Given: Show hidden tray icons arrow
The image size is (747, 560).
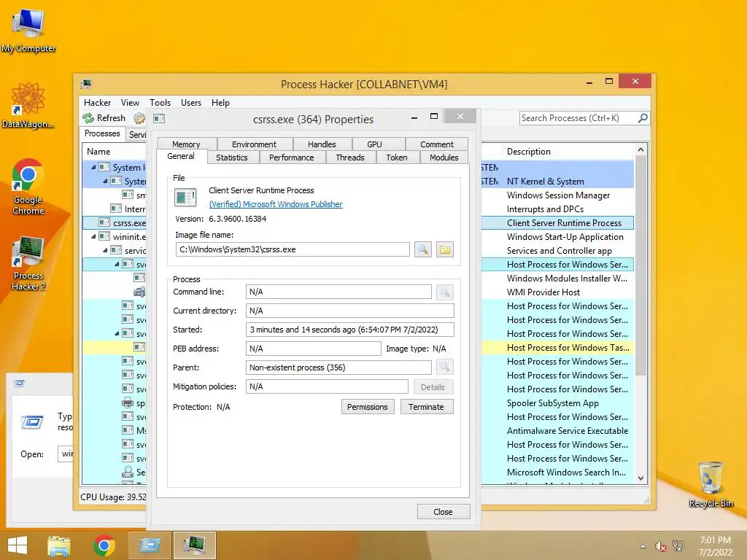Looking at the screenshot, I should pyautogui.click(x=643, y=546).
